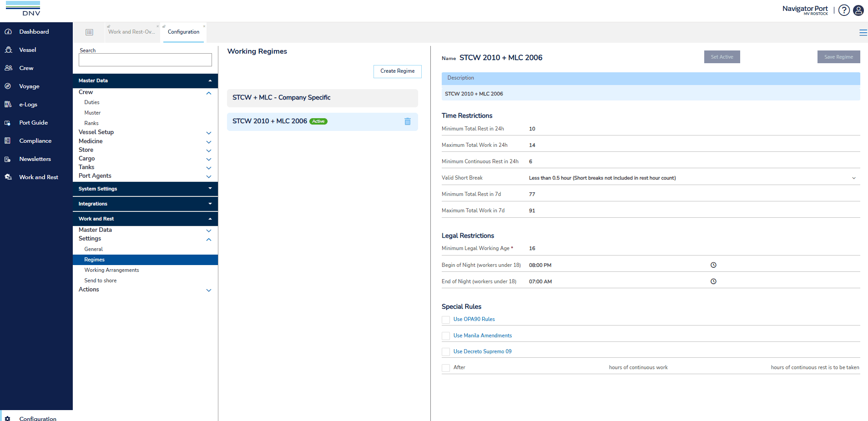Open the Valid Short Break dropdown
The height and width of the screenshot is (421, 868).
click(x=853, y=178)
